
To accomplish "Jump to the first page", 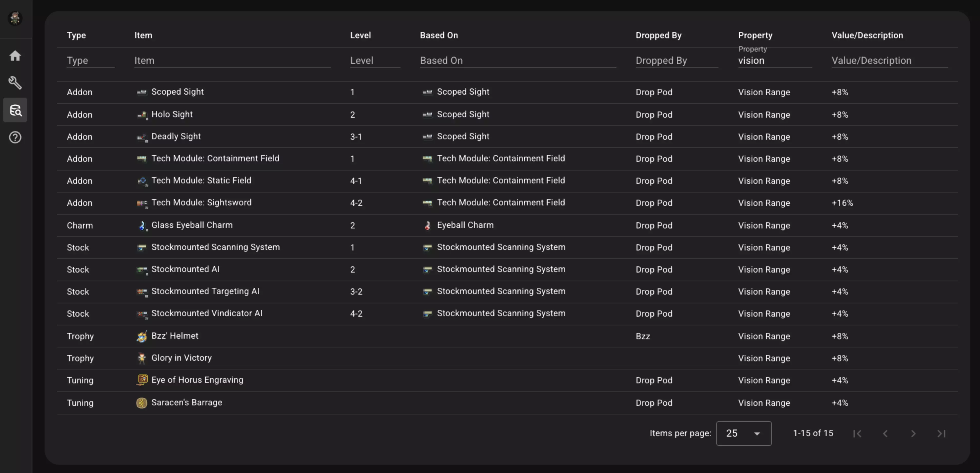I will [x=857, y=434].
